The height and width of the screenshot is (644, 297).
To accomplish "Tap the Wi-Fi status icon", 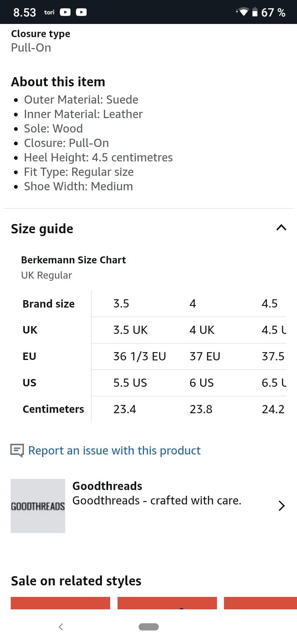I will [x=243, y=12].
